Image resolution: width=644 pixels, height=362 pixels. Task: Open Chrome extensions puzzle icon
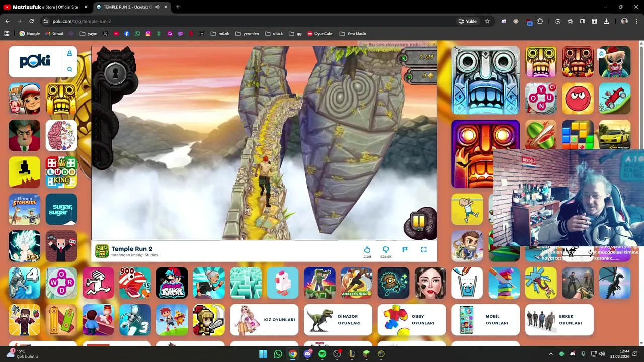pos(540,21)
